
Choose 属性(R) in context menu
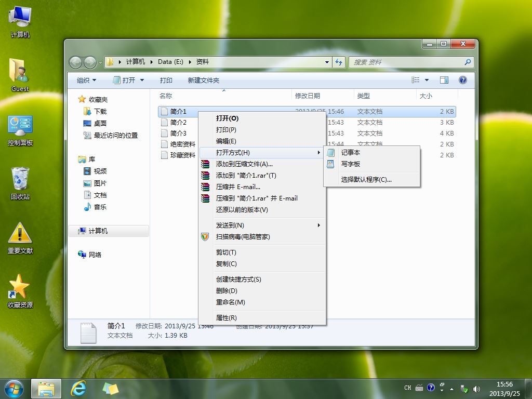[x=262, y=317]
